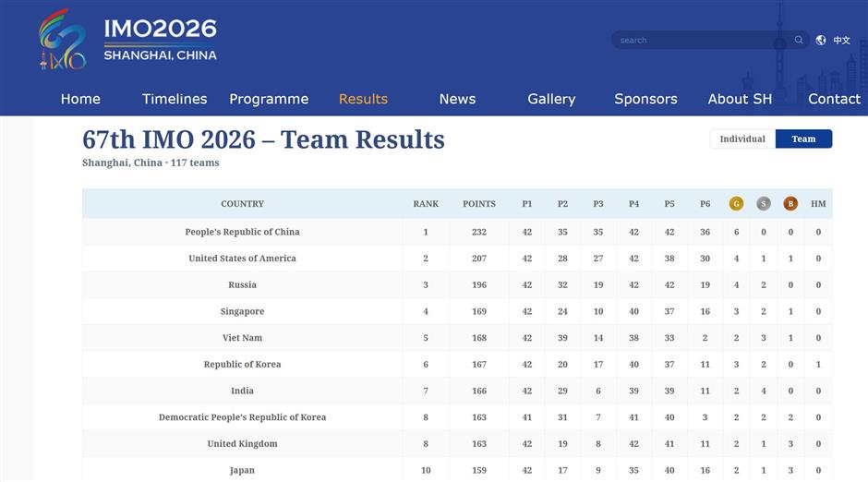Click the globe language icon
868x482 pixels.
tap(821, 40)
